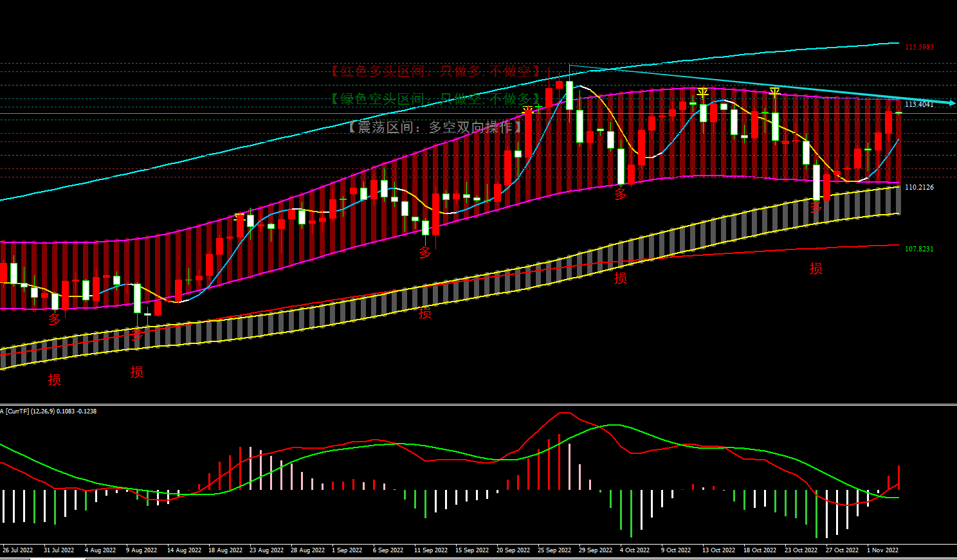
Task: Click the last red MACD histogram bar
Action: [898, 477]
